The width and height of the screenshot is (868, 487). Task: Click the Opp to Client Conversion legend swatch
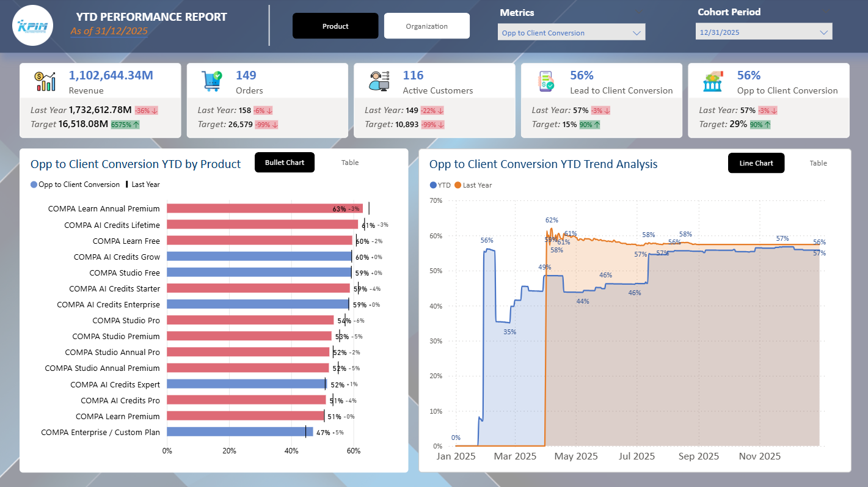(x=34, y=185)
